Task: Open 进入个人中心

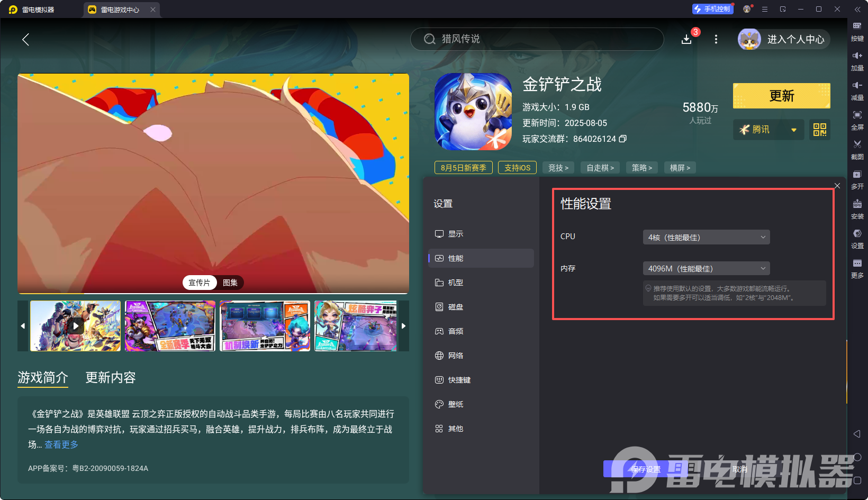Action: pos(784,39)
